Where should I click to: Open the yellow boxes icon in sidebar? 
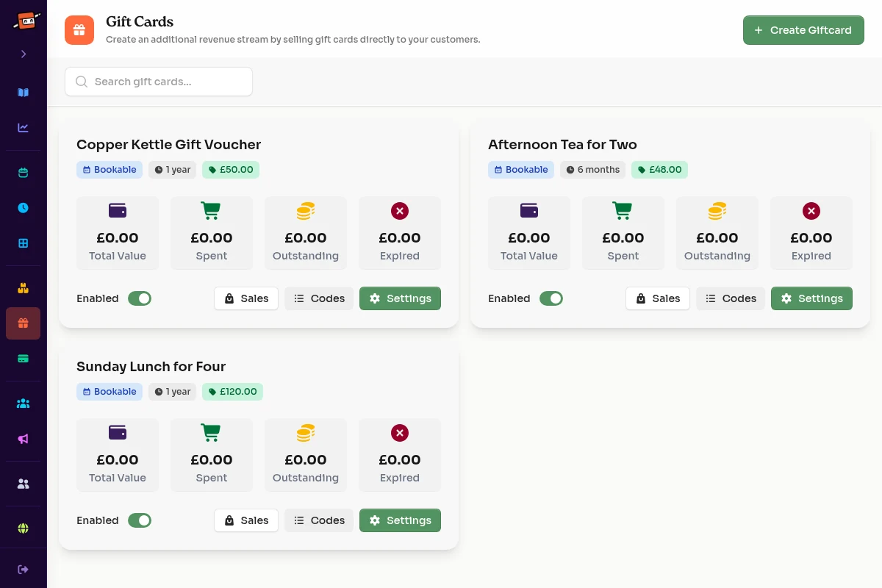(x=24, y=288)
